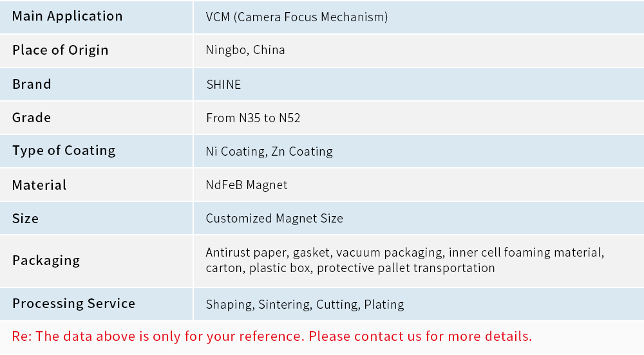Image resolution: width=644 pixels, height=355 pixels.
Task: Click the Main Application row label
Action: 67,16
